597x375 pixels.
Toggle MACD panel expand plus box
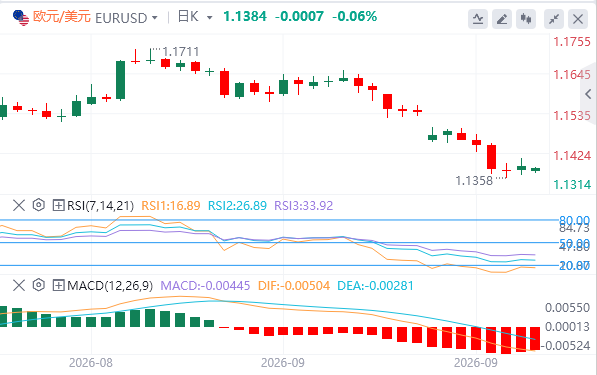58,285
